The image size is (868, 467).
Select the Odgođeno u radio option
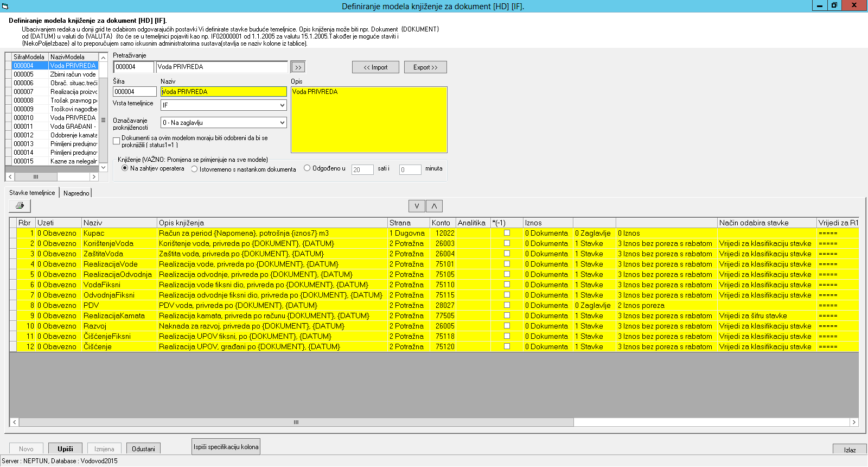tap(307, 168)
